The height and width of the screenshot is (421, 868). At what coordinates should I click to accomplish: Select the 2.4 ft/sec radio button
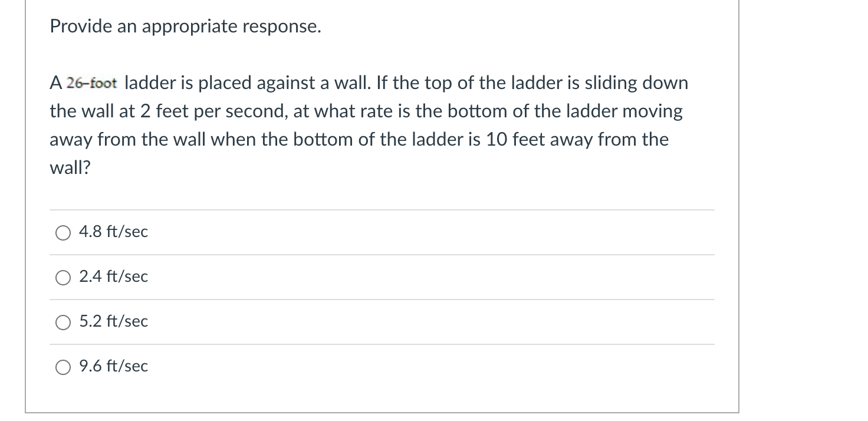[x=63, y=277]
